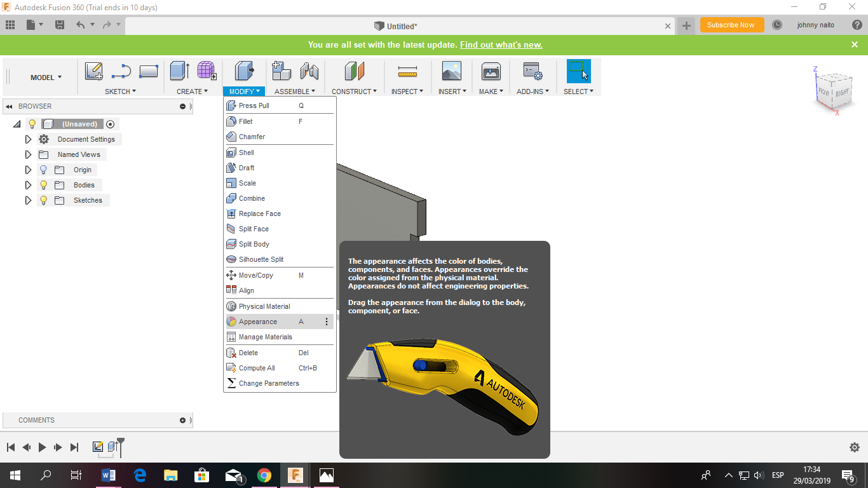This screenshot has width=868, height=488.
Task: Play the timeline
Action: [x=43, y=447]
